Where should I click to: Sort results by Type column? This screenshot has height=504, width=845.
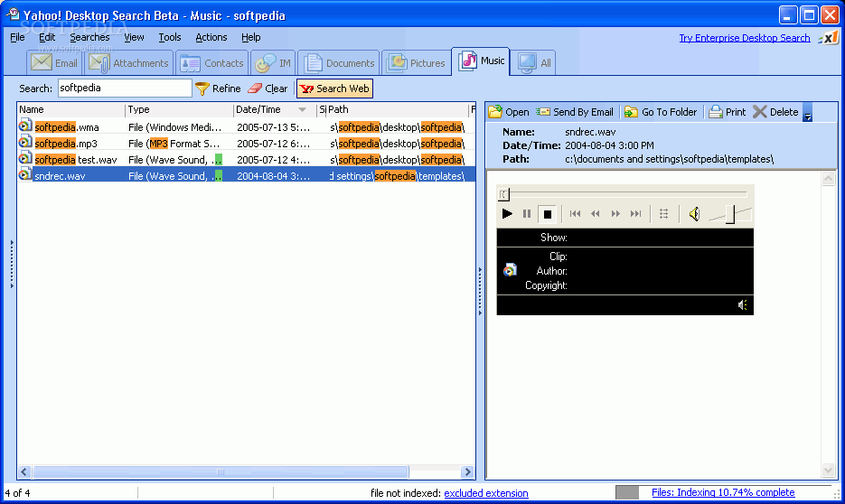click(x=180, y=109)
